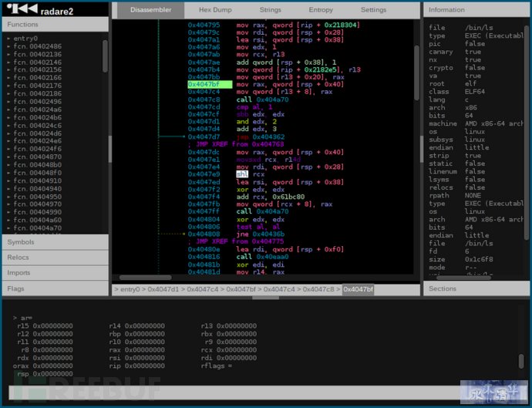Select function fcn.00404950
Viewport: 532px width, 408px height.
coord(37,197)
